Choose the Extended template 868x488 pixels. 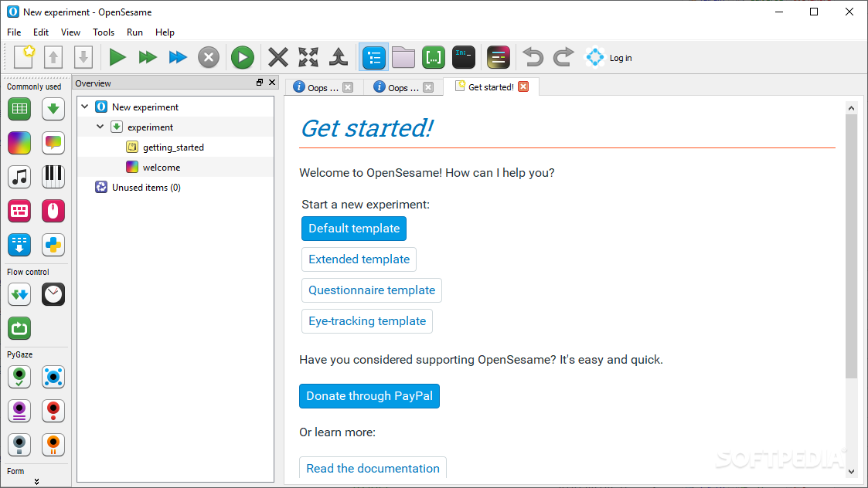[359, 259]
